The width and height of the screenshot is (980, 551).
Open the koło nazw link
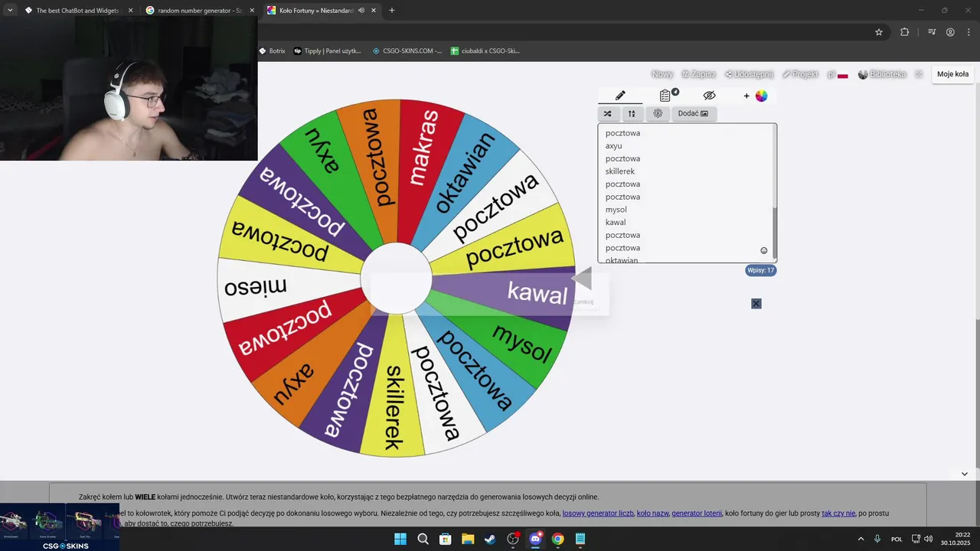tap(652, 514)
